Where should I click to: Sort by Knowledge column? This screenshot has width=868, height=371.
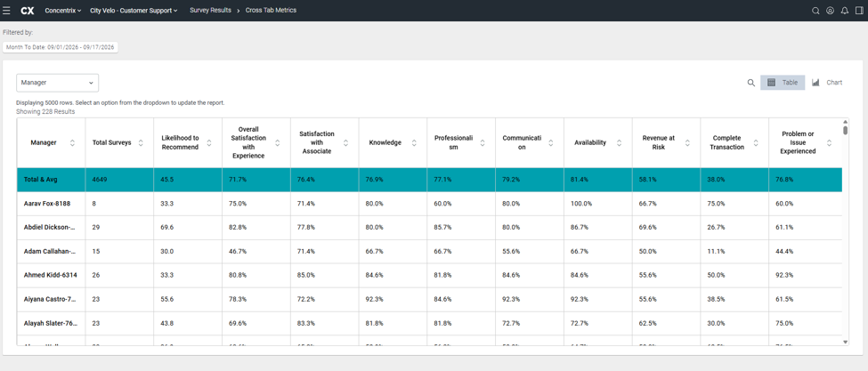click(x=414, y=142)
